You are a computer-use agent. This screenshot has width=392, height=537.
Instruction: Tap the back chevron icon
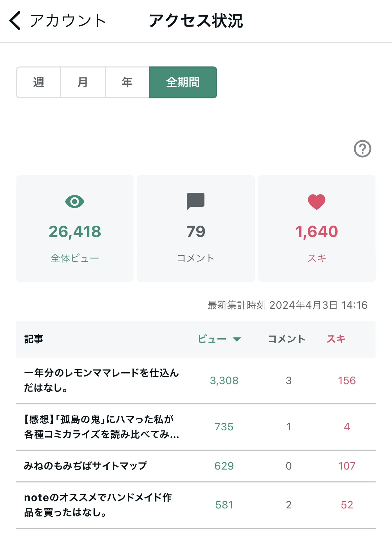click(x=15, y=21)
